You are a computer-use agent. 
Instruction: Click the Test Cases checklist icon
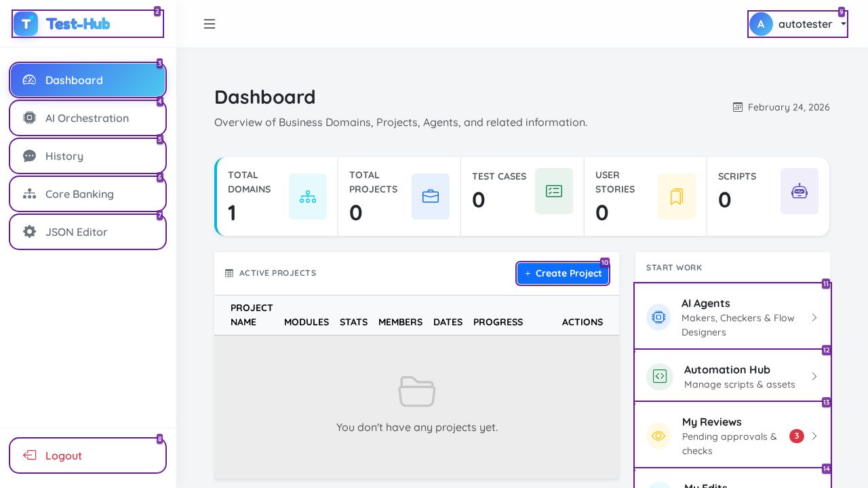tap(554, 191)
